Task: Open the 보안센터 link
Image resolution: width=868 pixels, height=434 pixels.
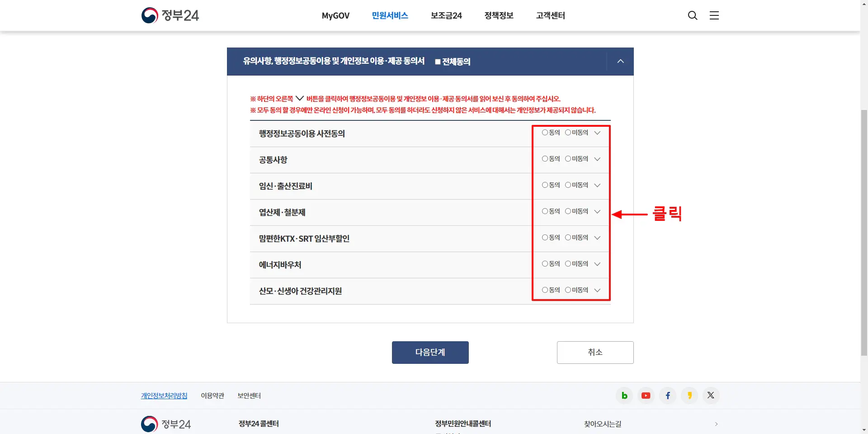Action: (249, 396)
